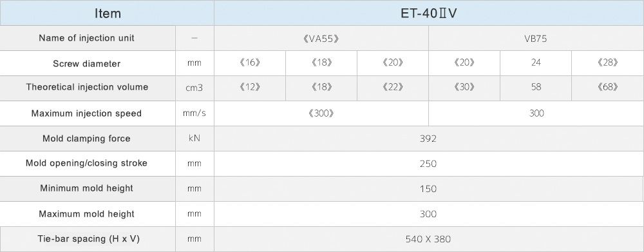
Task: Click the 《300》 injection speed cell
Action: (x=321, y=113)
